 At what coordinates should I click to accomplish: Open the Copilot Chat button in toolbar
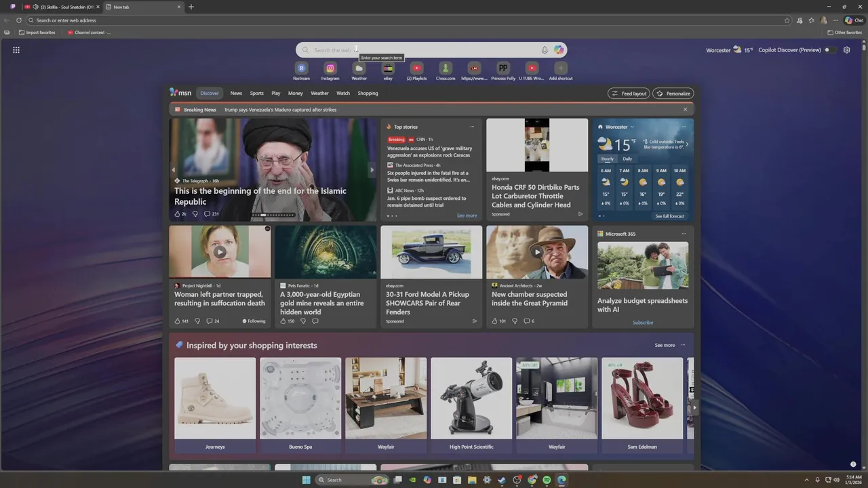coord(854,20)
